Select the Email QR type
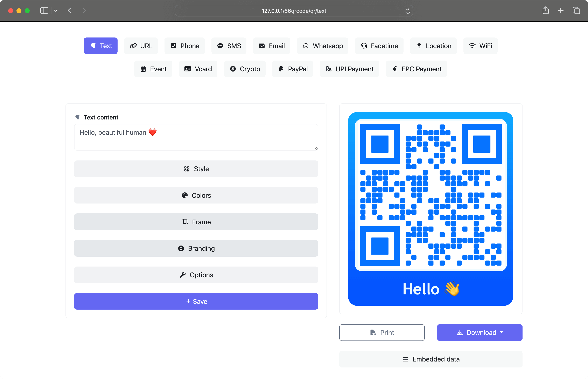The image size is (588, 379). pos(272,46)
